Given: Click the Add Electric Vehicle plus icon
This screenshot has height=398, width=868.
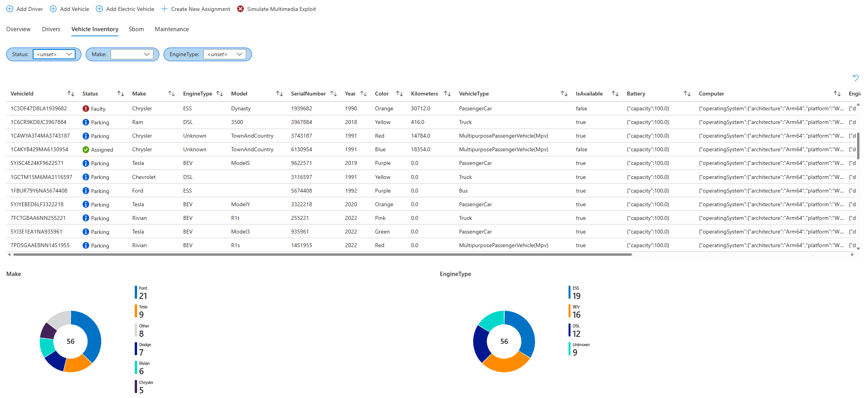Looking at the screenshot, I should (99, 9).
